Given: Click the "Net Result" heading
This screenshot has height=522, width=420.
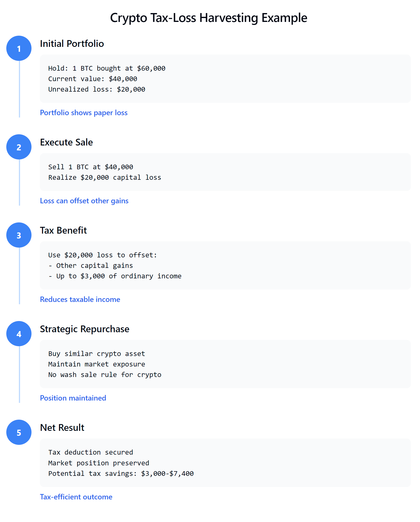Looking at the screenshot, I should coord(62,428).
